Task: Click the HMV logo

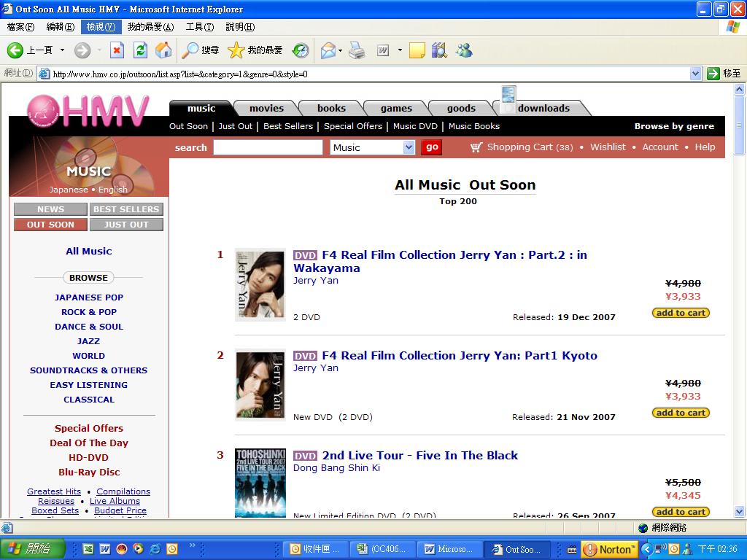Action: point(88,112)
